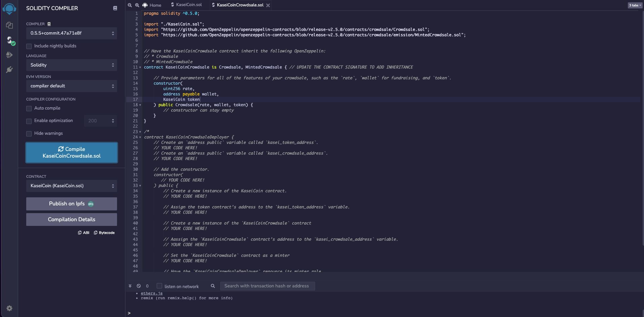Image resolution: width=644 pixels, height=317 pixels.
Task: Click the terminal search magnifier icon
Action: pos(213,286)
